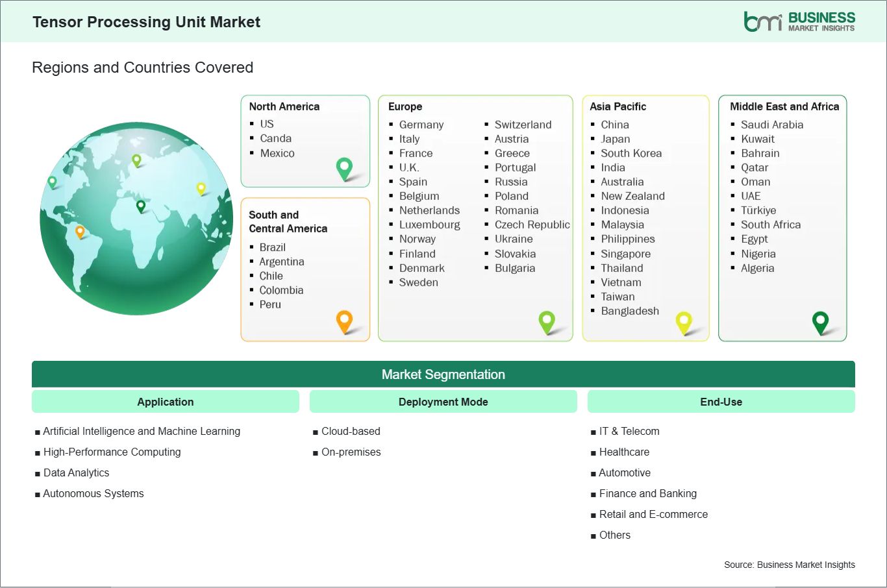The width and height of the screenshot is (887, 588).
Task: Click Regions and Countries Covered heading
Action: pos(143,67)
